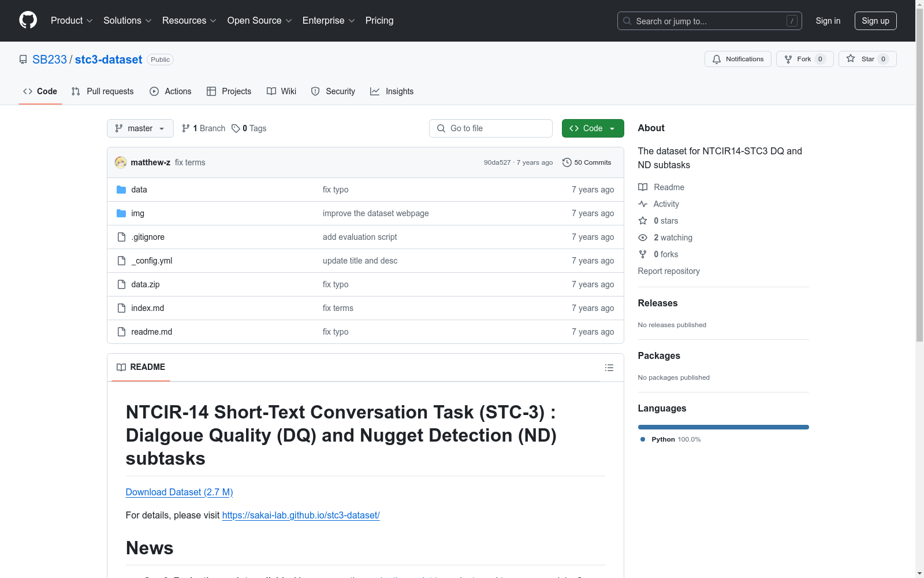
Task: Open the SB233 owner profile
Action: tap(50, 60)
